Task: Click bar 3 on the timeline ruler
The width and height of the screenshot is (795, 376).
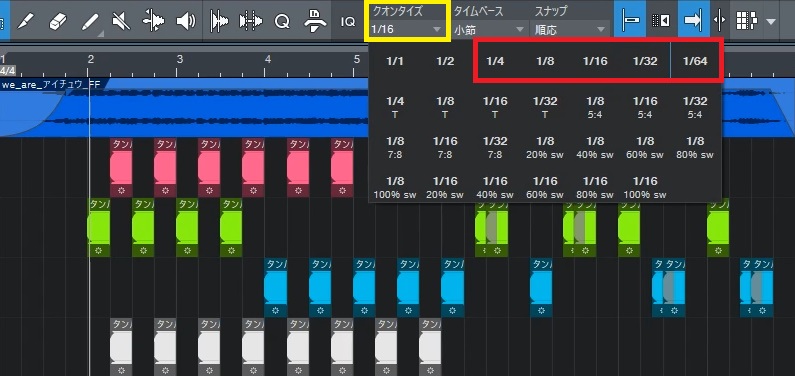Action: tap(179, 59)
